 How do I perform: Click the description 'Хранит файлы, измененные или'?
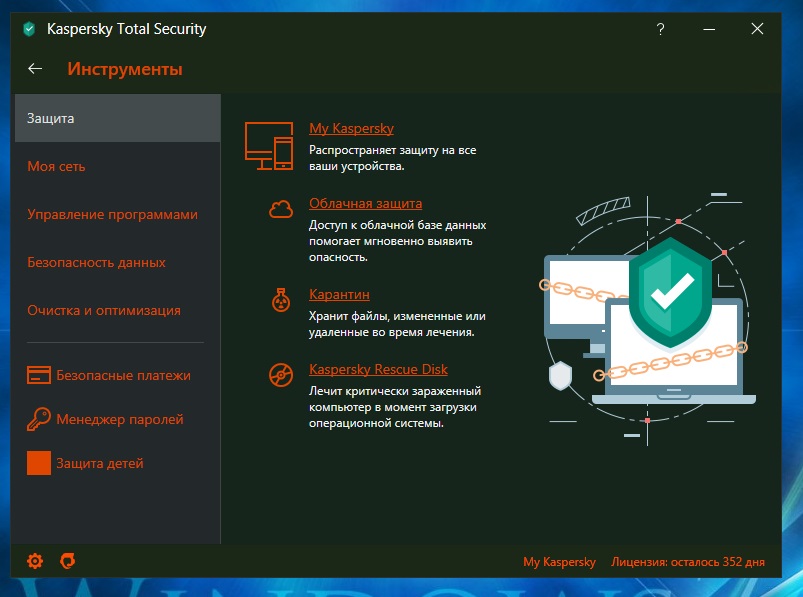[397, 316]
